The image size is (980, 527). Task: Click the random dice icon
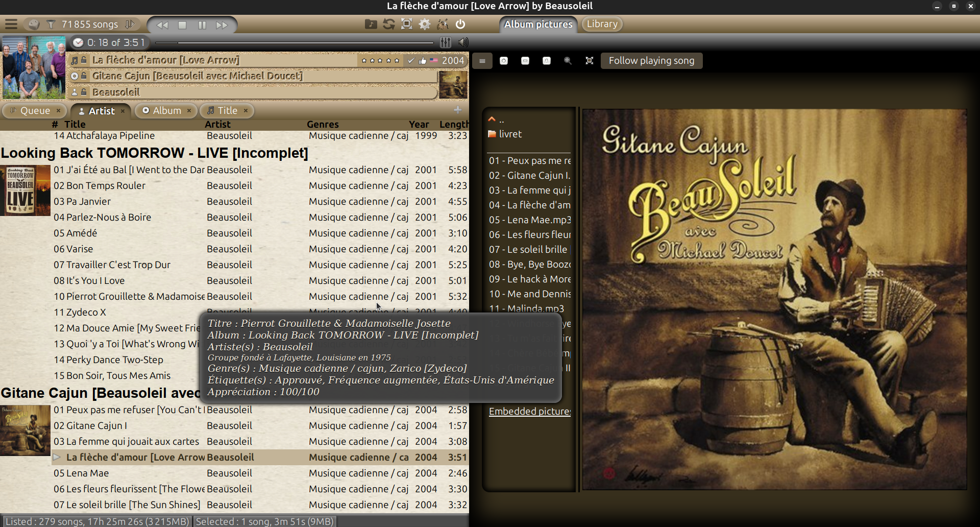point(34,24)
